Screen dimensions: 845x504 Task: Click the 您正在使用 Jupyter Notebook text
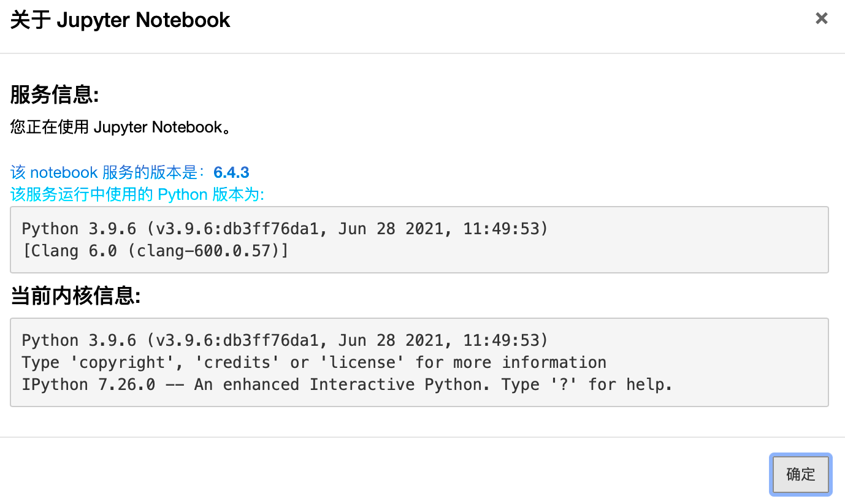click(x=120, y=127)
